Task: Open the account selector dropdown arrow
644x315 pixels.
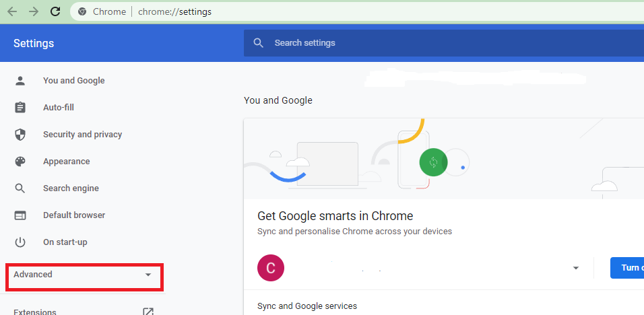Action: (x=576, y=269)
